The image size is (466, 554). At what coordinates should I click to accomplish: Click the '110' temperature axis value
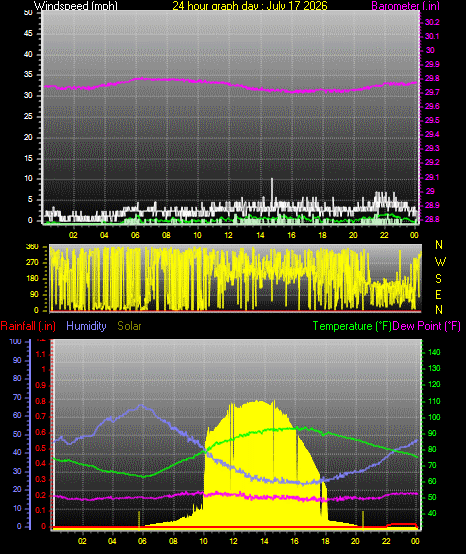click(x=434, y=401)
